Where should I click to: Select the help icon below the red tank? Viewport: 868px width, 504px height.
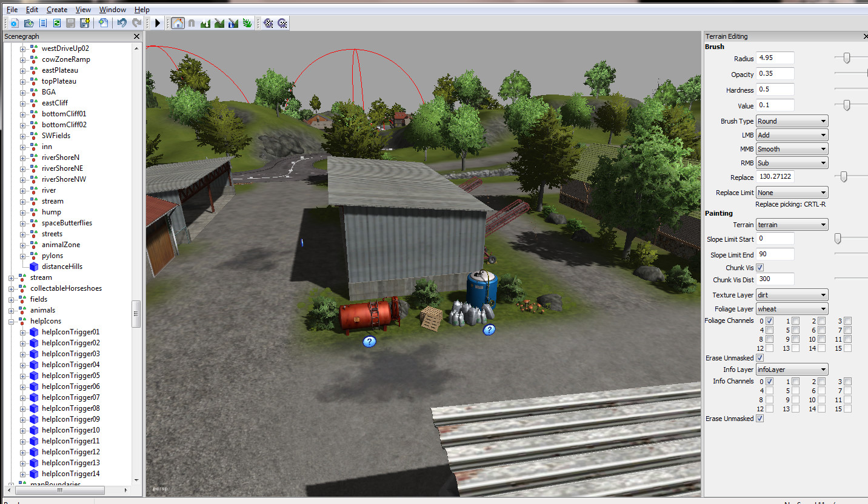(x=369, y=342)
